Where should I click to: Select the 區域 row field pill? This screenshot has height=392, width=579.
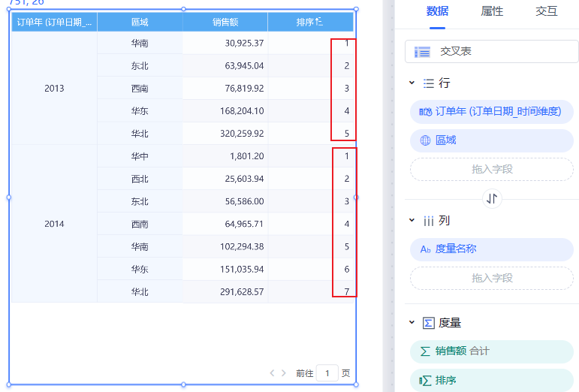click(491, 140)
